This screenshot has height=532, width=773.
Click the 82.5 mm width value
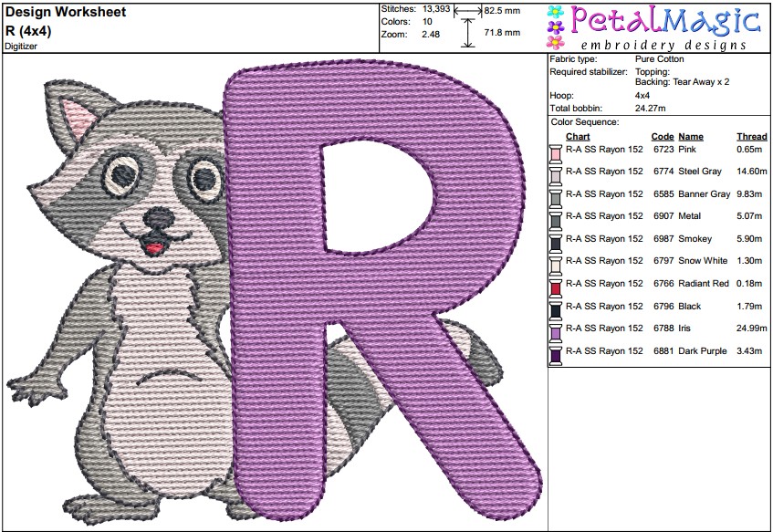pos(502,10)
